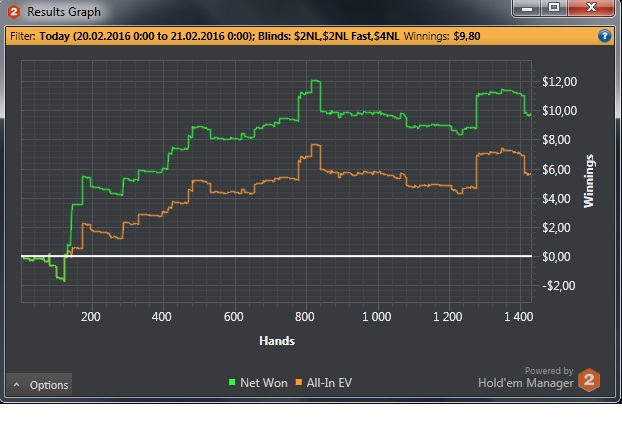622x434 pixels.
Task: Open the blue help question mark icon
Action: click(604, 36)
